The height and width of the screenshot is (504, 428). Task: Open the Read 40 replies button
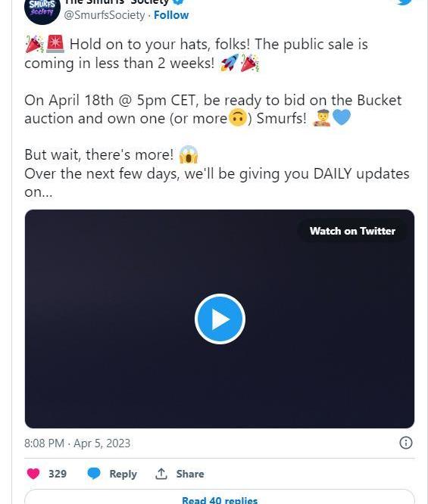point(220,497)
